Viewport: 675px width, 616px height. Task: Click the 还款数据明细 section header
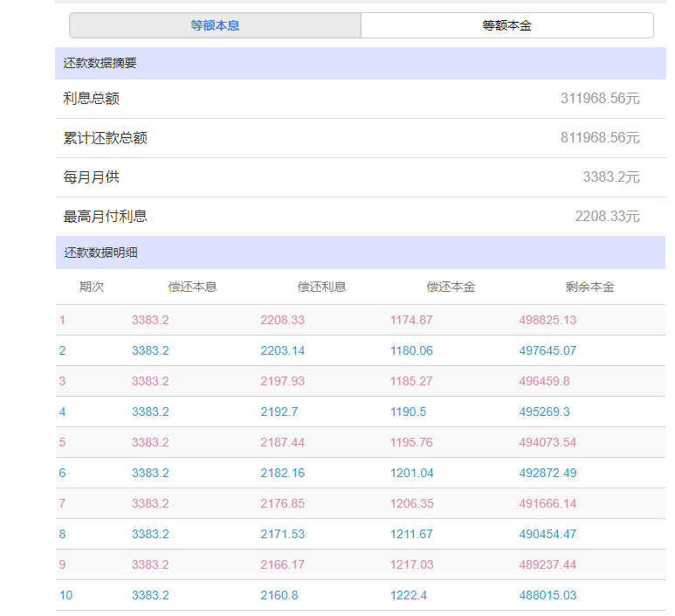click(100, 253)
